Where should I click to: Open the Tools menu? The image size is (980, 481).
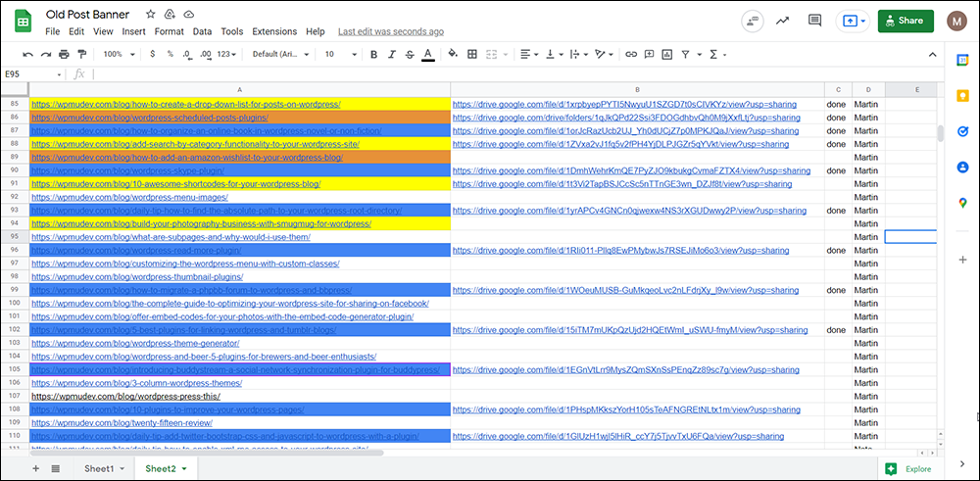pyautogui.click(x=232, y=31)
